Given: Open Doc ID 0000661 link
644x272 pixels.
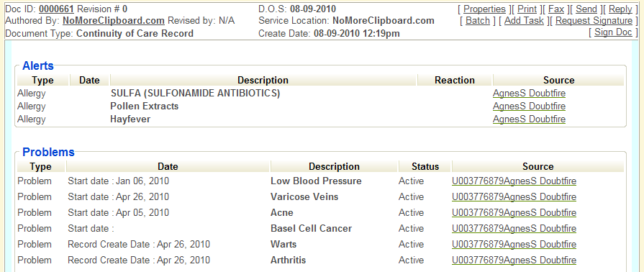Looking at the screenshot, I should pos(56,9).
